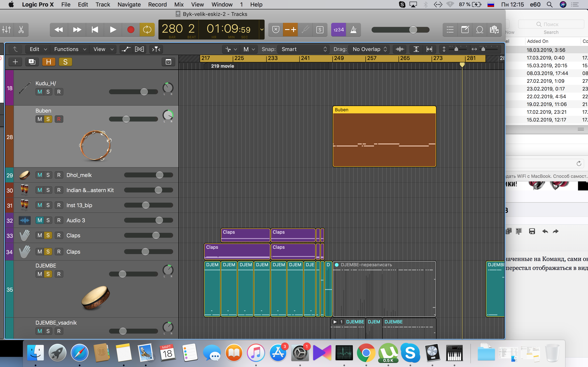
Task: Solo the Dhol_melk track
Action: click(48, 175)
